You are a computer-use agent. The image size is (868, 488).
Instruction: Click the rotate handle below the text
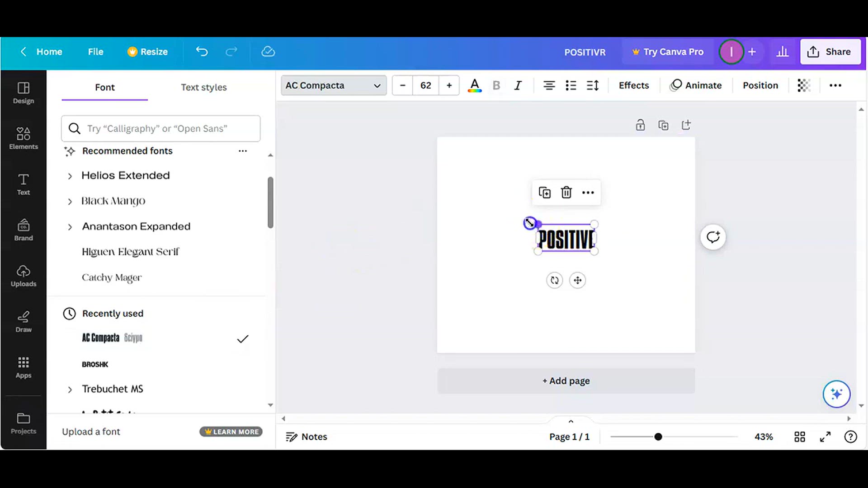[x=555, y=280]
